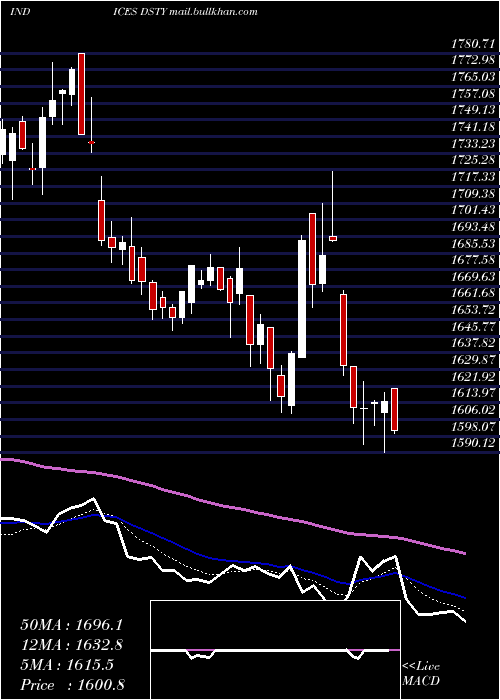Click the 1693.48 price label
The width and height of the screenshot is (500, 700).
click(473, 227)
